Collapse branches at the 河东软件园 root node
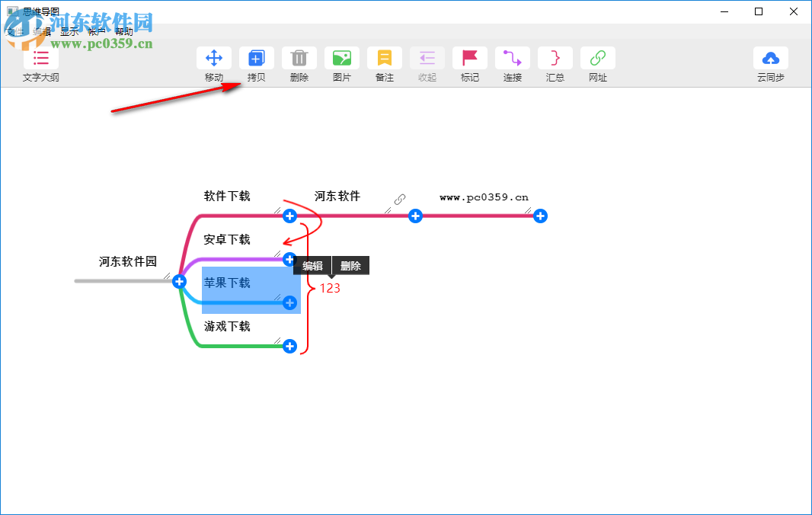This screenshot has width=812, height=515. pyautogui.click(x=179, y=281)
